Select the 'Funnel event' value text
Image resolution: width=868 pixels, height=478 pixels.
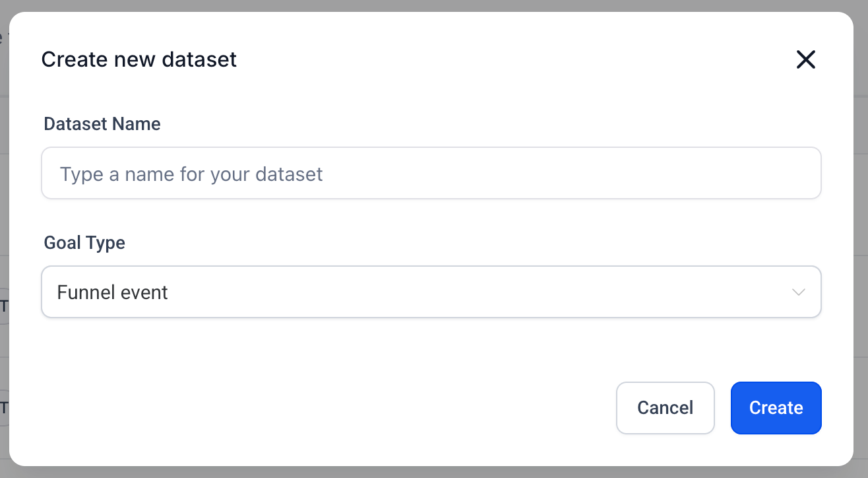pos(113,292)
